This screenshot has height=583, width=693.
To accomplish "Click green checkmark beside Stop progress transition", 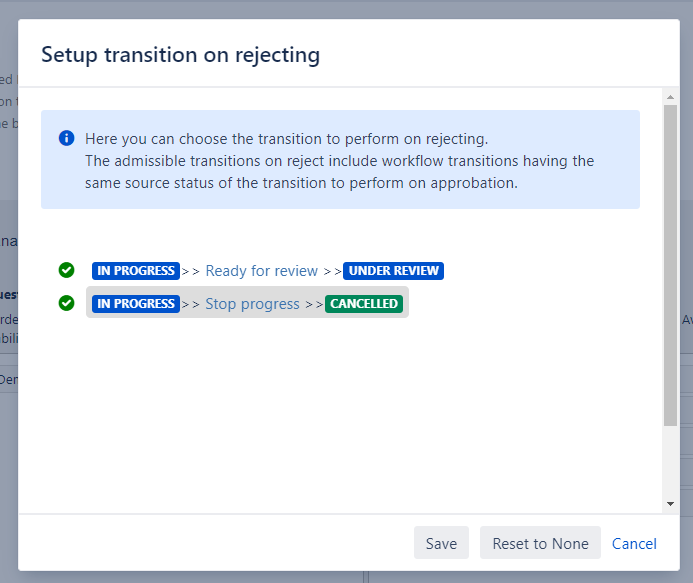I will point(66,303).
